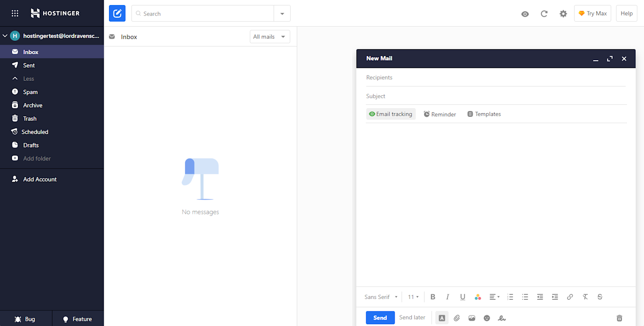Viewport: 644px width, 326px height.
Task: Click the blue Send button
Action: (x=380, y=318)
